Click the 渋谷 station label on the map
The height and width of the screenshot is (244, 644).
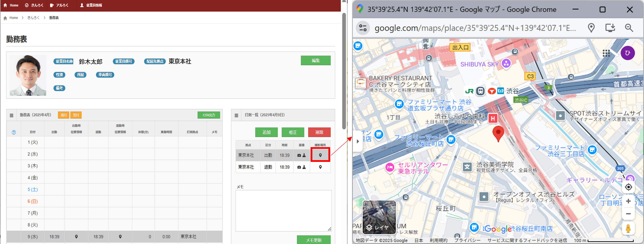point(512,91)
